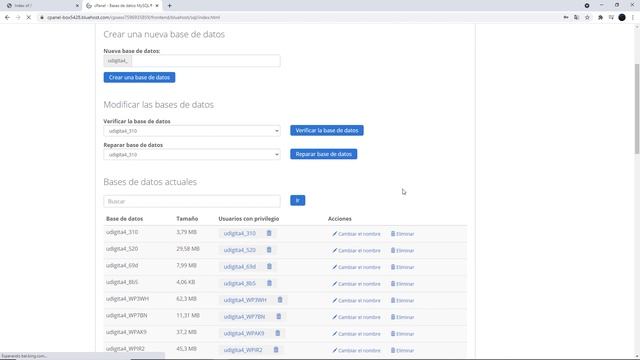Stop loading the current page
This screenshot has height=360, width=640.
29,18
